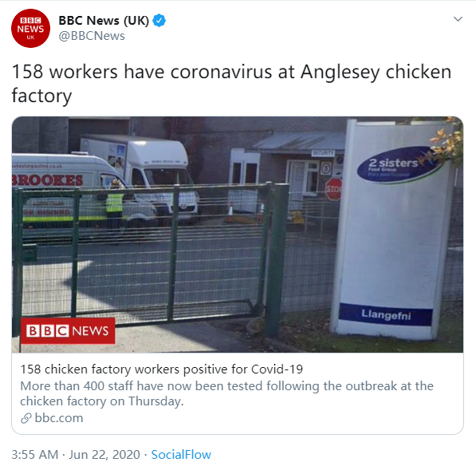
Task: Open the factory gate photo thumbnail
Action: 238,235
